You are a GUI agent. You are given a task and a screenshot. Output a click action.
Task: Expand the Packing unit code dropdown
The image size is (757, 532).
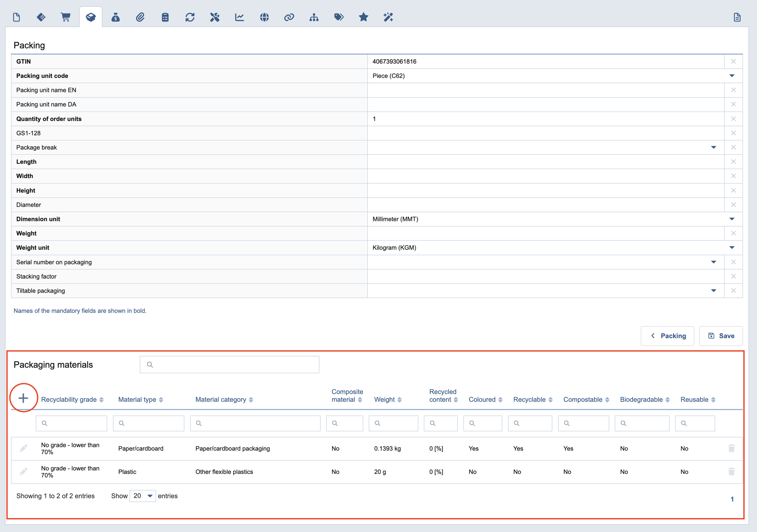(732, 76)
